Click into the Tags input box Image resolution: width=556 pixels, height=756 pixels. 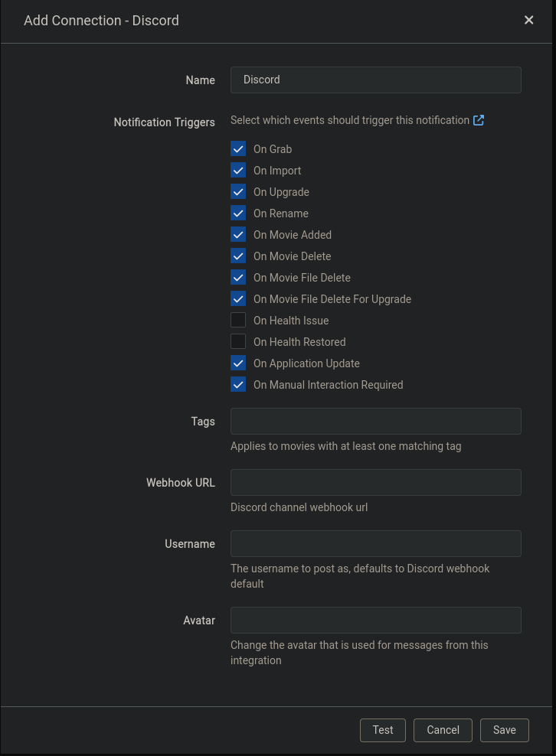pyautogui.click(x=375, y=421)
